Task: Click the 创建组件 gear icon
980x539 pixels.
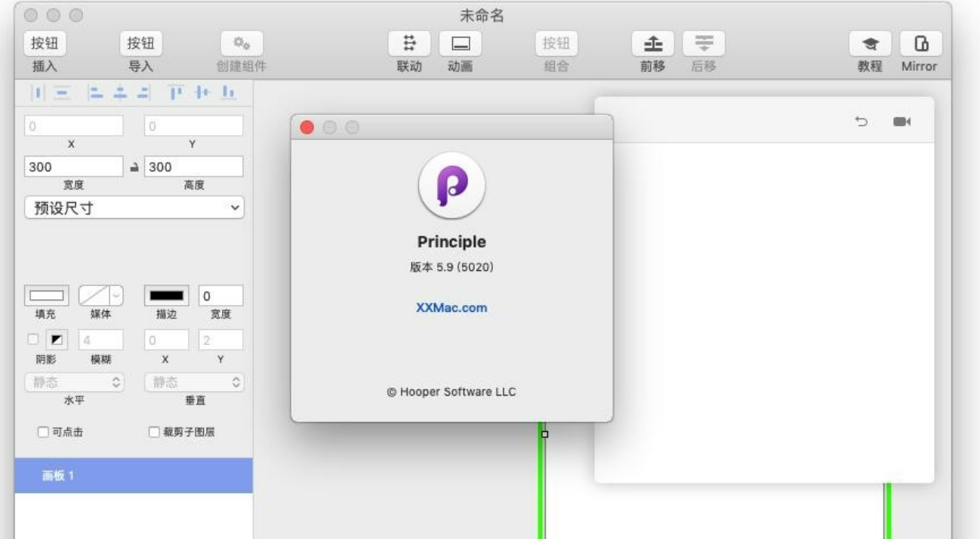Action: coord(242,44)
